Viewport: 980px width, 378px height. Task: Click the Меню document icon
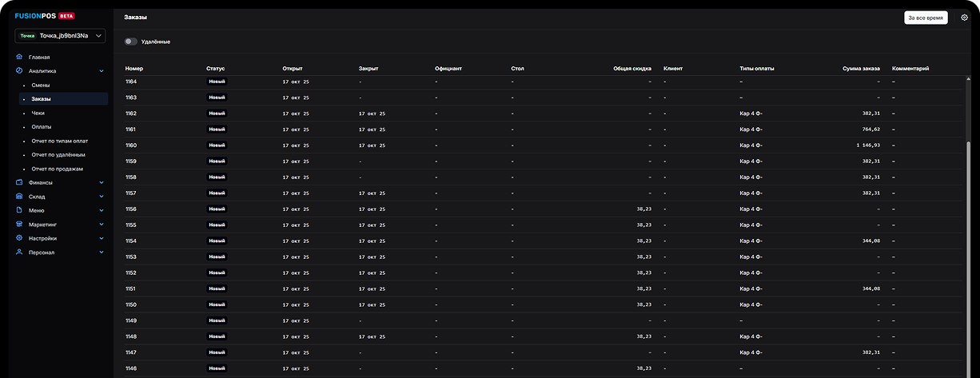point(19,210)
